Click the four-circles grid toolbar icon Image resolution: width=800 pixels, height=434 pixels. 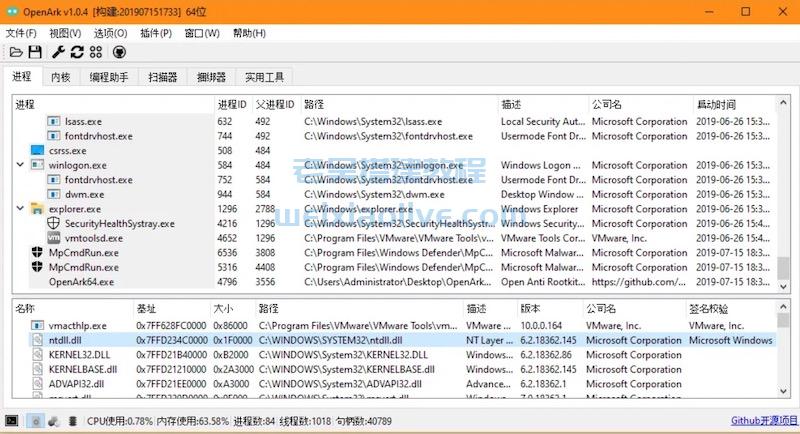96,52
